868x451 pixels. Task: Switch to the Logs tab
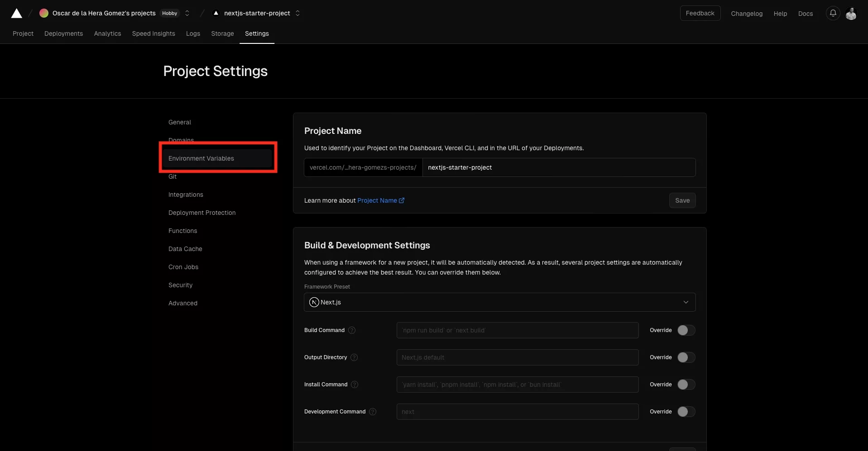(x=193, y=33)
